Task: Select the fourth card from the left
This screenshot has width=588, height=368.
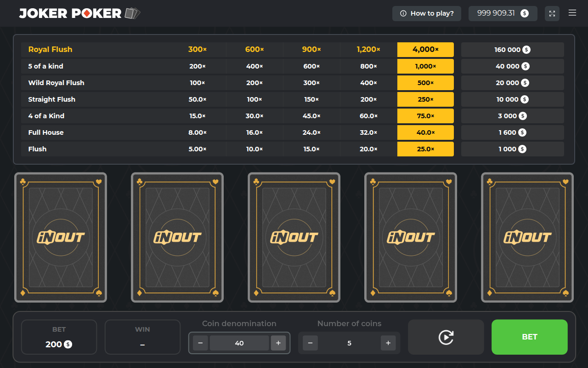Action: click(x=411, y=237)
